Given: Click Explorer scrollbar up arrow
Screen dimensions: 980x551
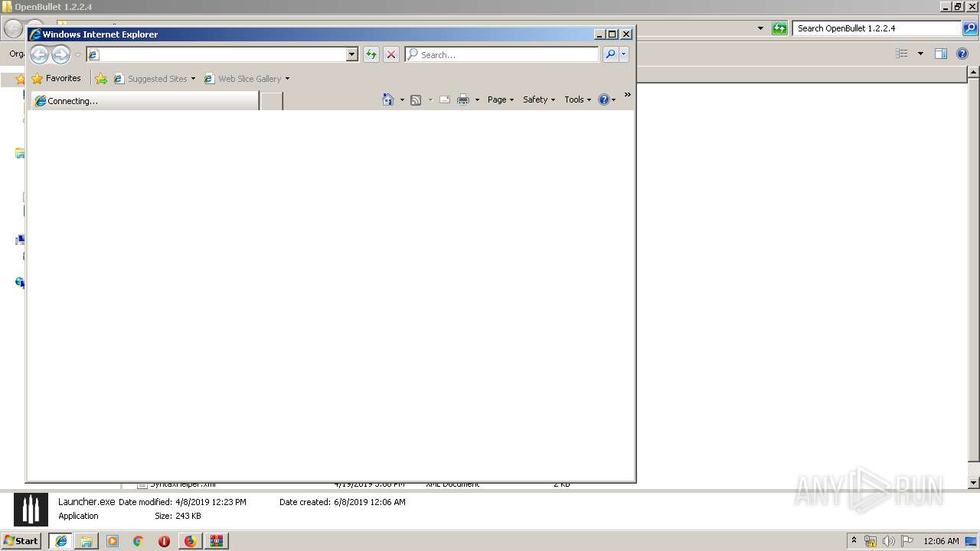Looking at the screenshot, I should [x=973, y=72].
